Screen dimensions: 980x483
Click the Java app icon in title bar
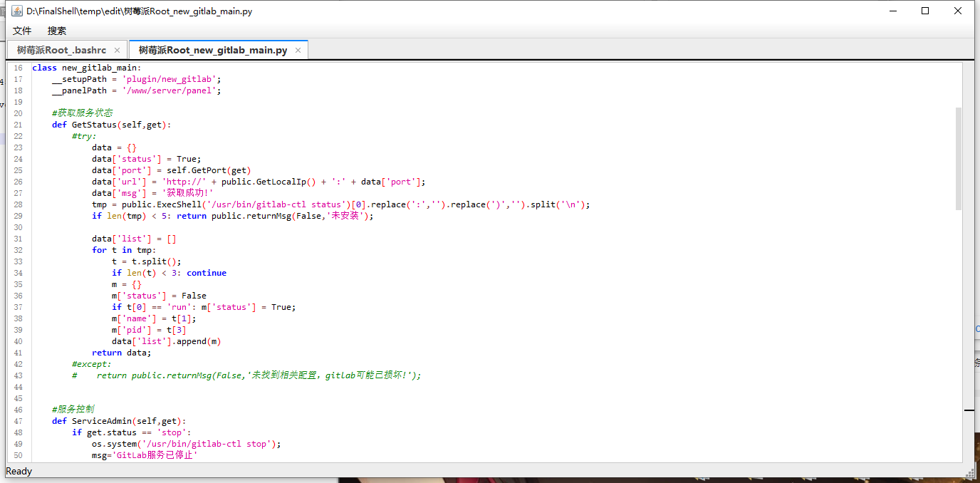pos(16,11)
